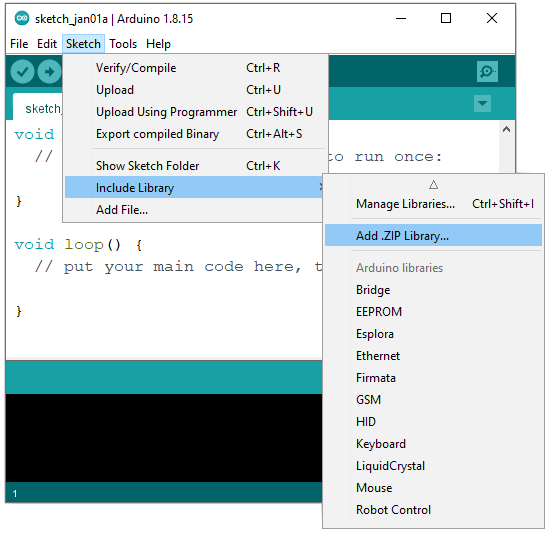550x535 pixels.
Task: Include the LiquidCrystal library
Action: click(x=433, y=466)
